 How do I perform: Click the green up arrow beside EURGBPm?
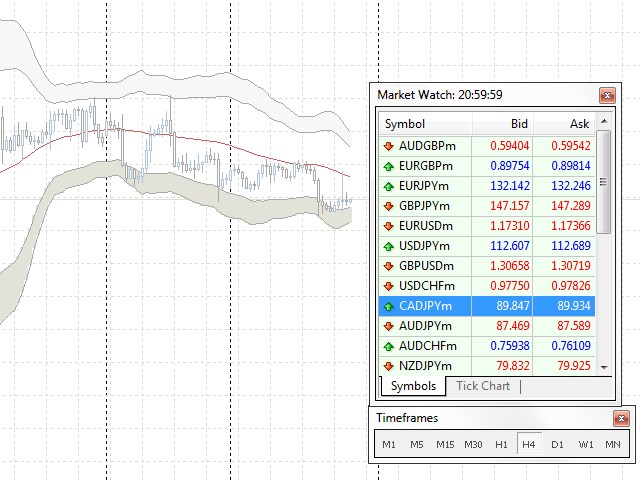[x=388, y=166]
